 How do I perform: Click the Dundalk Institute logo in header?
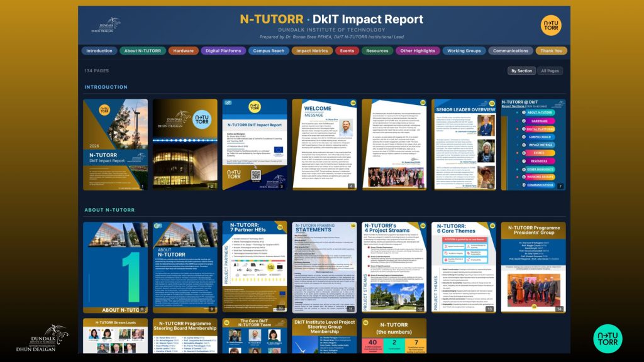[x=106, y=25]
